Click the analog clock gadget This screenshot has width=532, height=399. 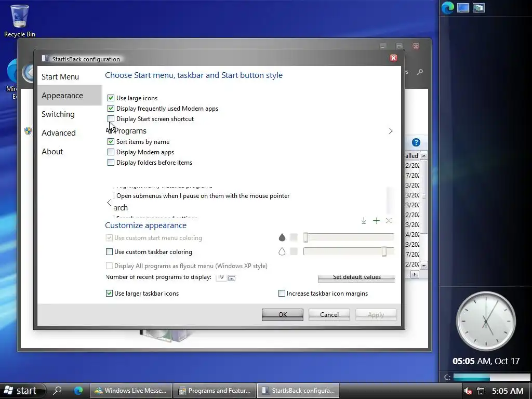point(486,321)
